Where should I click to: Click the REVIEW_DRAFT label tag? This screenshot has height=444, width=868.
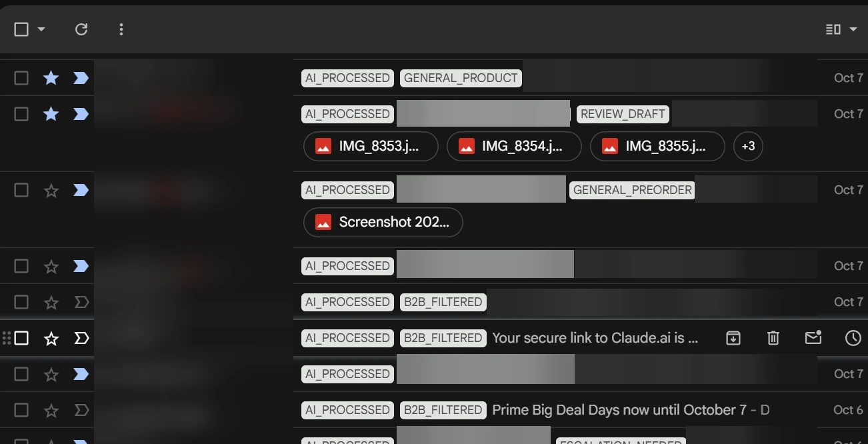pos(623,114)
